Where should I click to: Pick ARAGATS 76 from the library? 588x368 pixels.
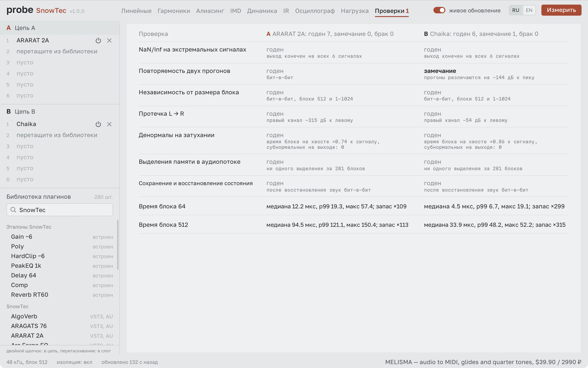point(59,326)
